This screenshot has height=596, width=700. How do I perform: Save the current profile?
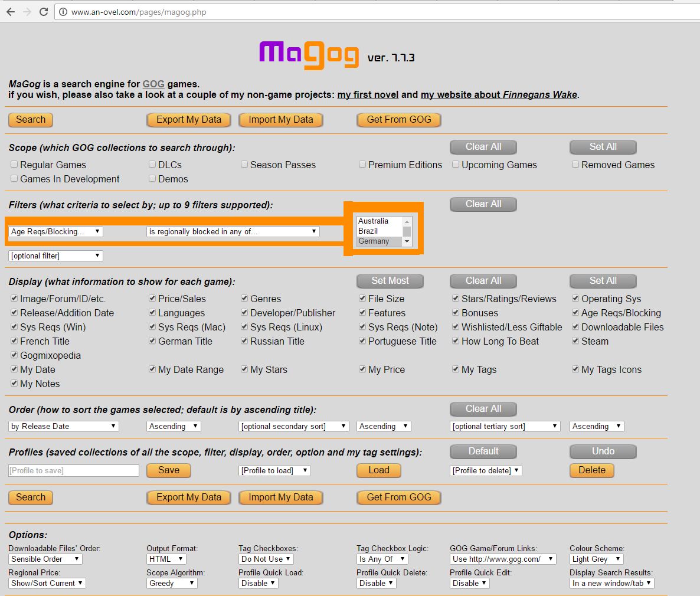tap(169, 470)
